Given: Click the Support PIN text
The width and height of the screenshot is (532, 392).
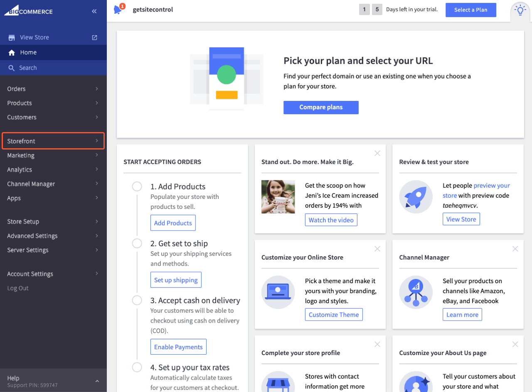Looking at the screenshot, I should tap(32, 385).
